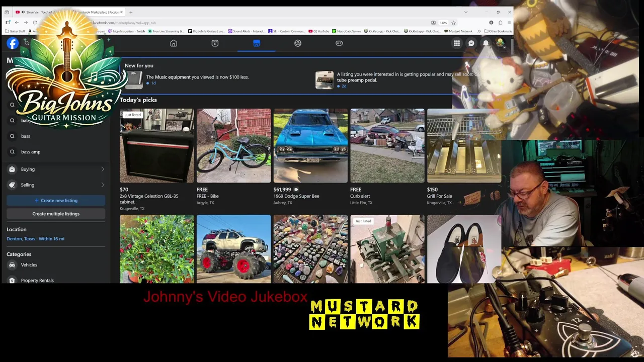Screen dimensions: 644x362
Task: Open the monster truck listing photo
Action: click(x=233, y=249)
